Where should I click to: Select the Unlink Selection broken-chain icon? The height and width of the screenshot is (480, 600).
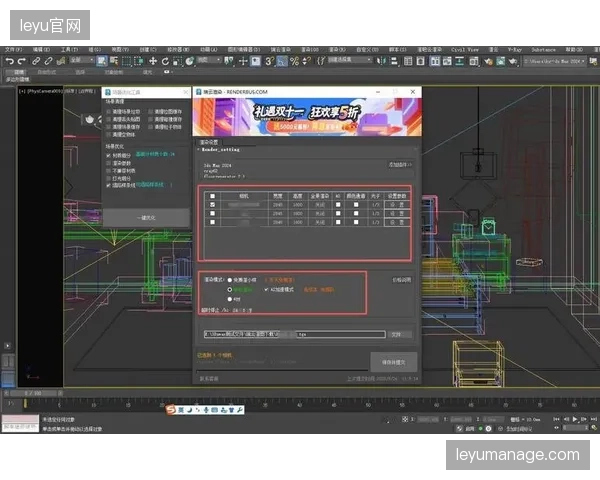pos(48,61)
